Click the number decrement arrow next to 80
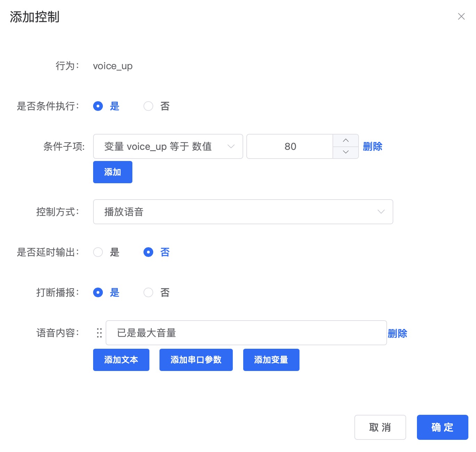This screenshot has height=452, width=476. (346, 152)
